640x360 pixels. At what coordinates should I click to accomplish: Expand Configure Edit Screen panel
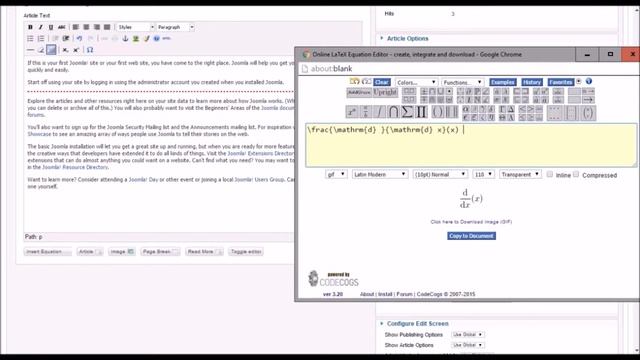pos(417,323)
